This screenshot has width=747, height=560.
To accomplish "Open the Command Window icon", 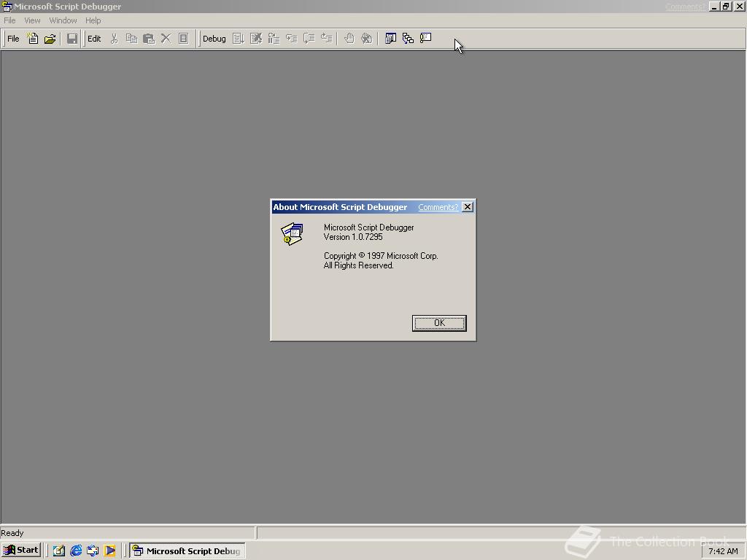I will coord(425,39).
